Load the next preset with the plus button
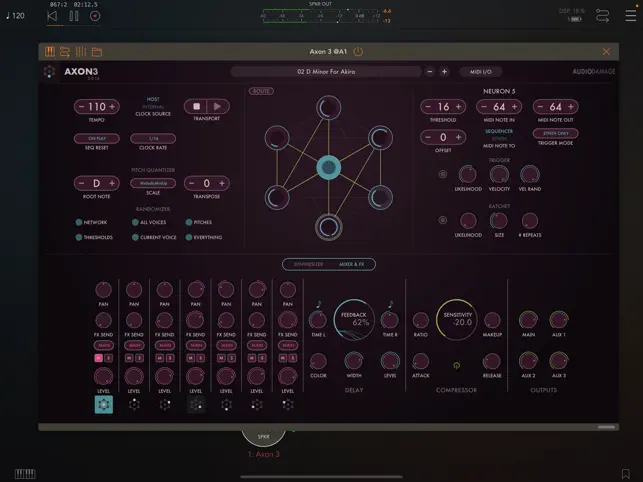This screenshot has width=643, height=482. (444, 72)
